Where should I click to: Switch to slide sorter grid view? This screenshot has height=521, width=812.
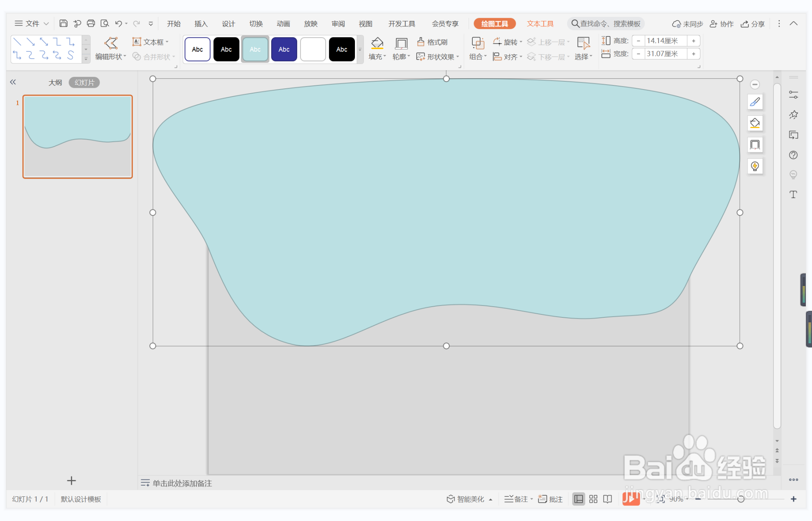(x=593, y=499)
